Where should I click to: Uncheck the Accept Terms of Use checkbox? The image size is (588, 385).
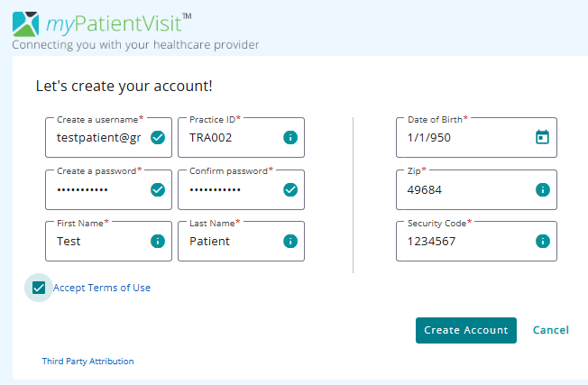tap(39, 288)
